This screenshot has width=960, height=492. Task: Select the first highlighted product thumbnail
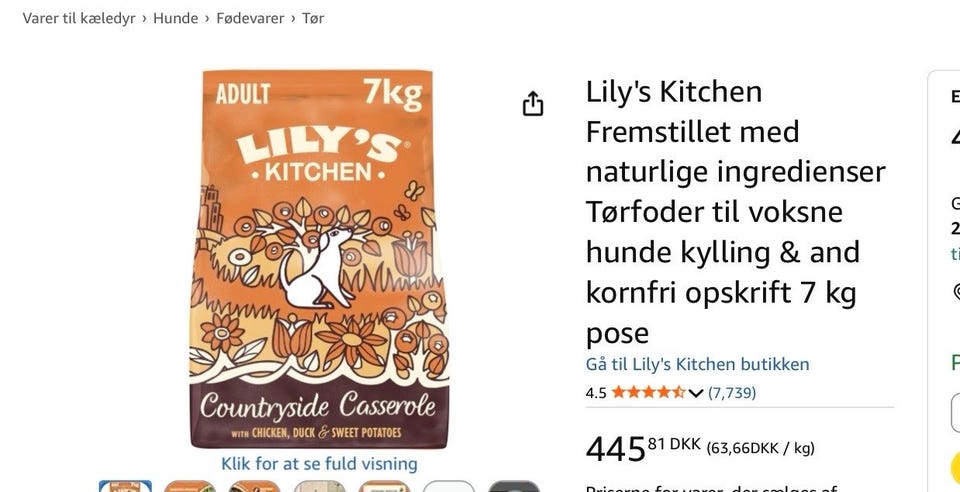tap(126, 486)
